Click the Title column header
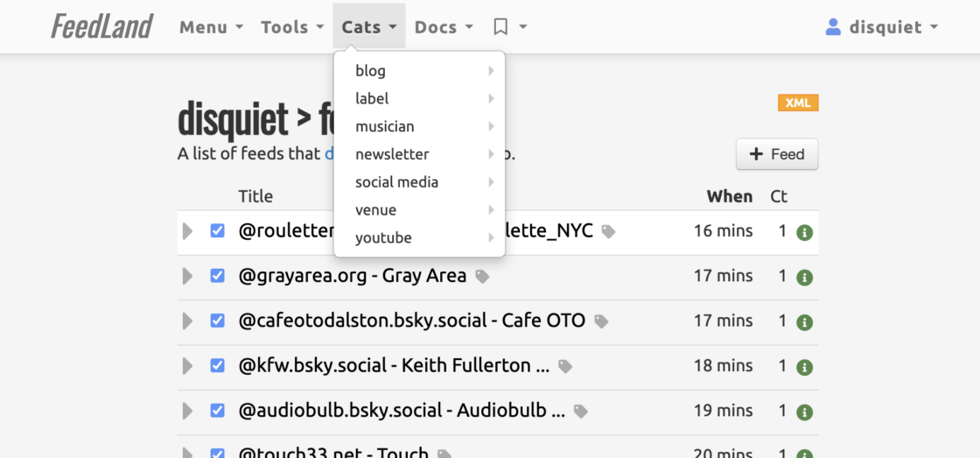The width and height of the screenshot is (980, 458). click(x=255, y=196)
